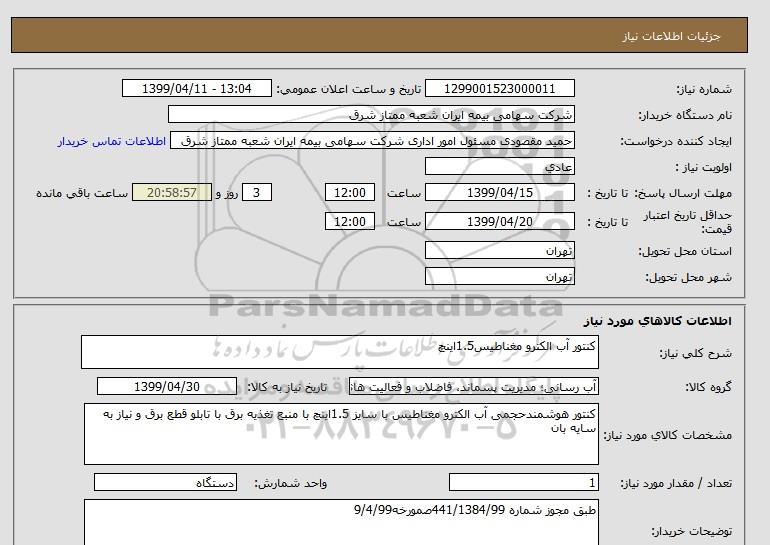Click the استان محل تحویل field تهران
This screenshot has height=545, width=770.
(x=499, y=250)
